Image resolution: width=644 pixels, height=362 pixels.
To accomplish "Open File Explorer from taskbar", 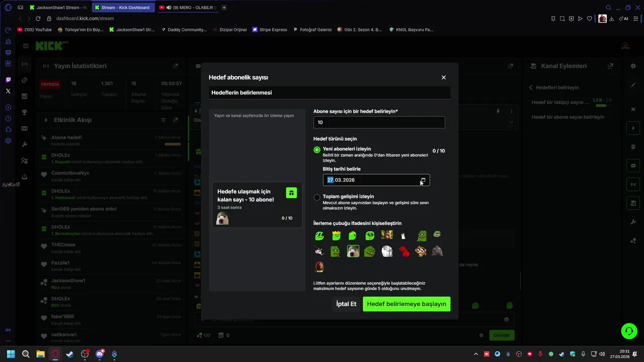I will point(40,354).
